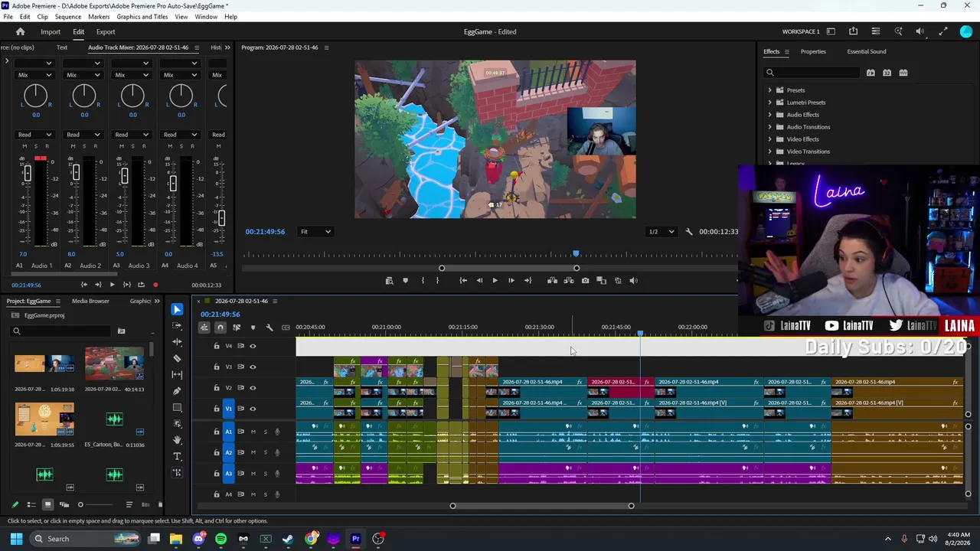Screen dimensions: 980x551
Task: Play the sequence in Program monitor
Action: (495, 281)
